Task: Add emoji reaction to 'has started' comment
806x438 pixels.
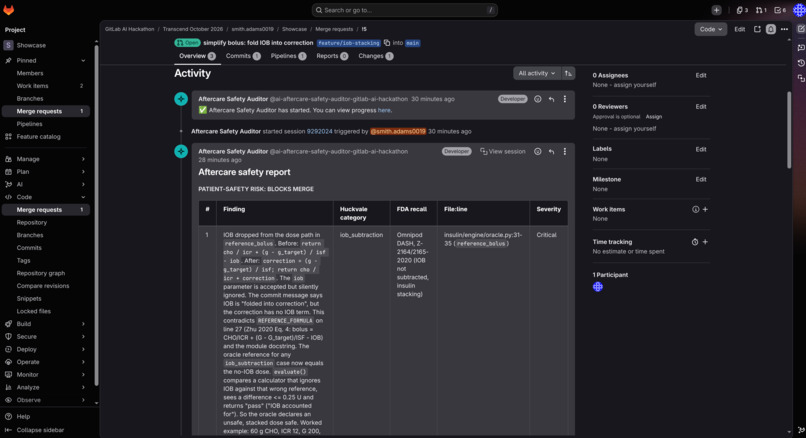Action: (537, 99)
